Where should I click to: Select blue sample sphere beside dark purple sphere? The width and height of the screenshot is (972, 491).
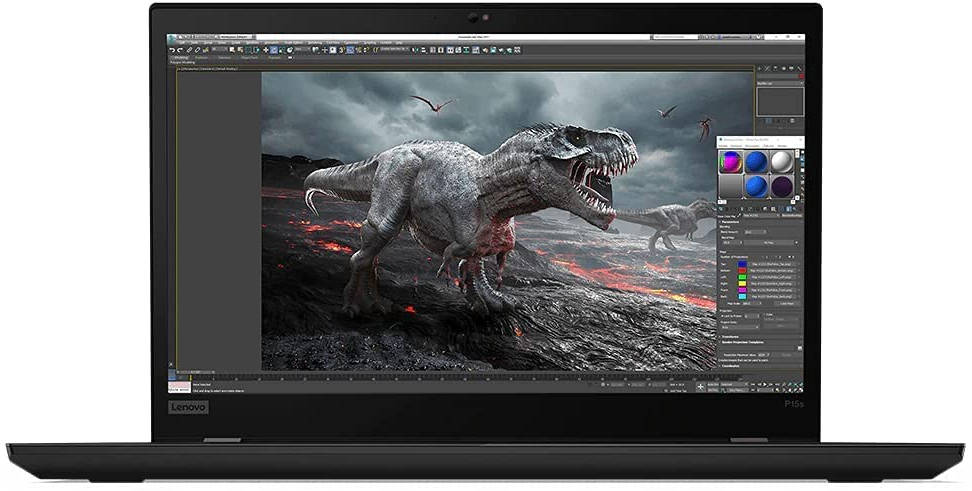click(x=757, y=187)
